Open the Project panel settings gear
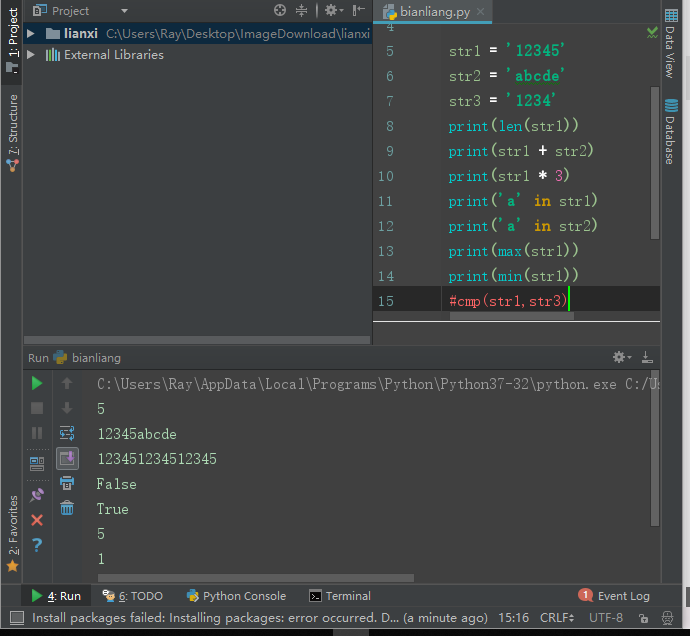This screenshot has height=636, width=690. point(333,10)
